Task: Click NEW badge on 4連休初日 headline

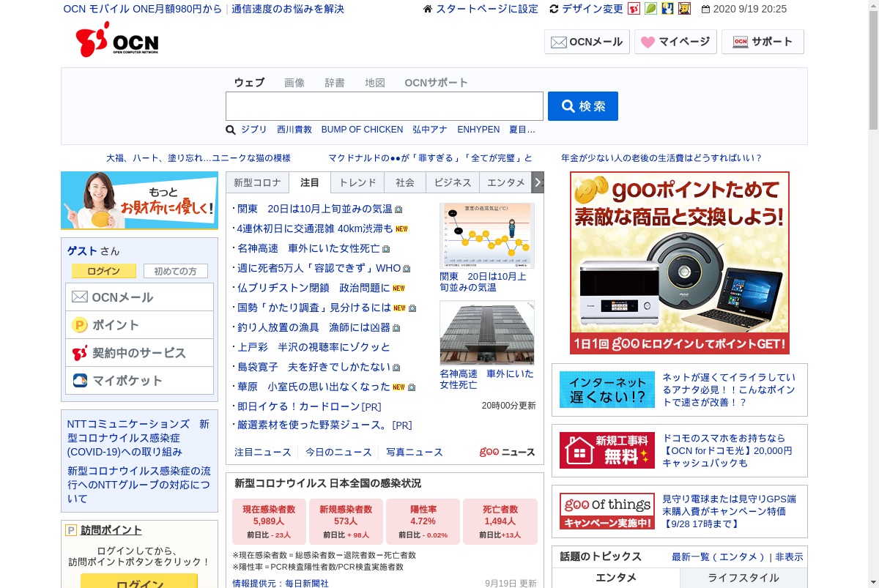Action: (x=401, y=229)
